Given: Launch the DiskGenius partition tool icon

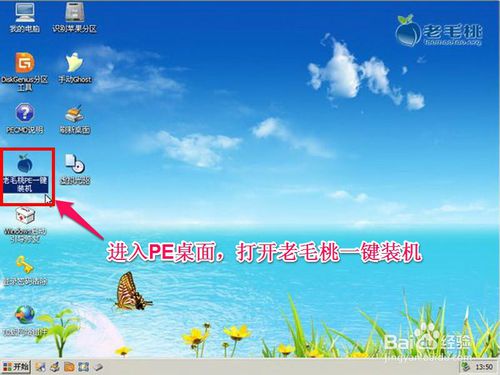Looking at the screenshot, I should (x=24, y=63).
